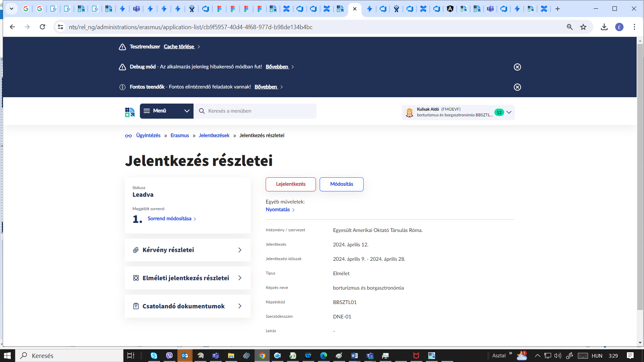Image resolution: width=644 pixels, height=362 pixels.
Task: Go to Jelentkezések in the breadcrumb
Action: tap(214, 135)
